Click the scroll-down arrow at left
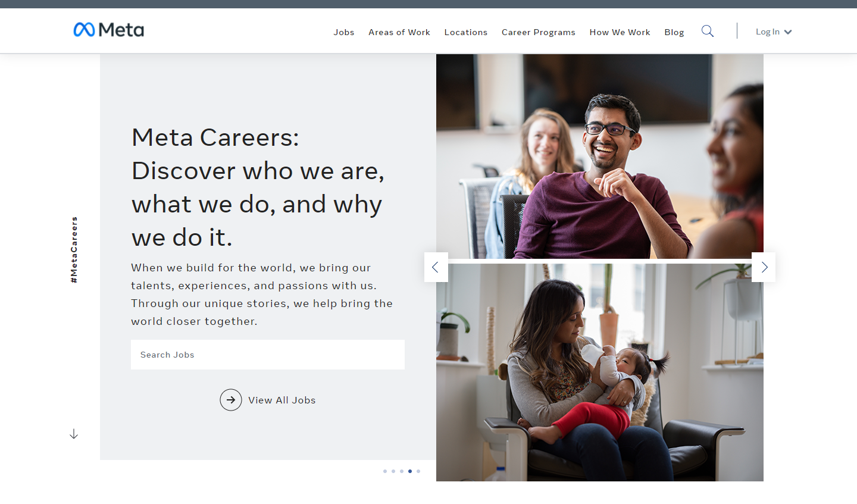The height and width of the screenshot is (504, 857). click(x=74, y=434)
